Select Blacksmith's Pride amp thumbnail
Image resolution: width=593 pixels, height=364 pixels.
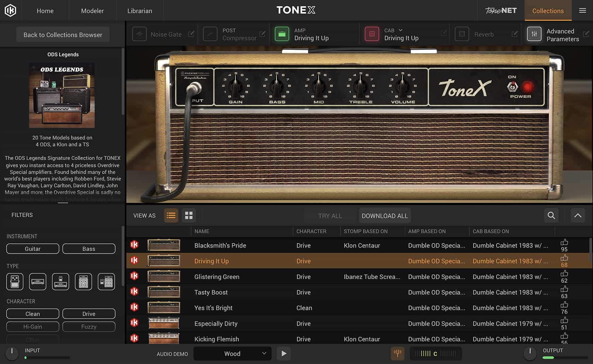(164, 245)
